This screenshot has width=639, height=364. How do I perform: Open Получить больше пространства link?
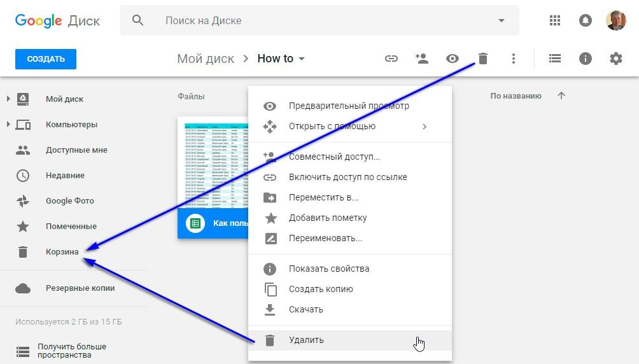pos(72,351)
